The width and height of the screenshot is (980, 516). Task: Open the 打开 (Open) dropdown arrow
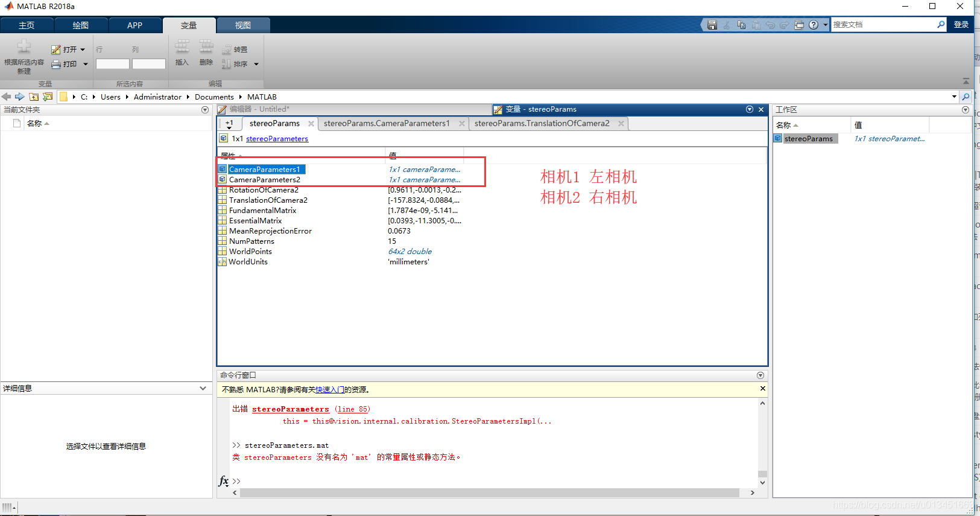point(83,49)
